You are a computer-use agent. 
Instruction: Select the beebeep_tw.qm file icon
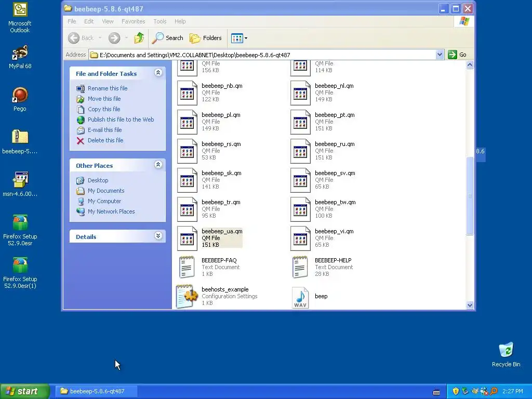(x=301, y=210)
